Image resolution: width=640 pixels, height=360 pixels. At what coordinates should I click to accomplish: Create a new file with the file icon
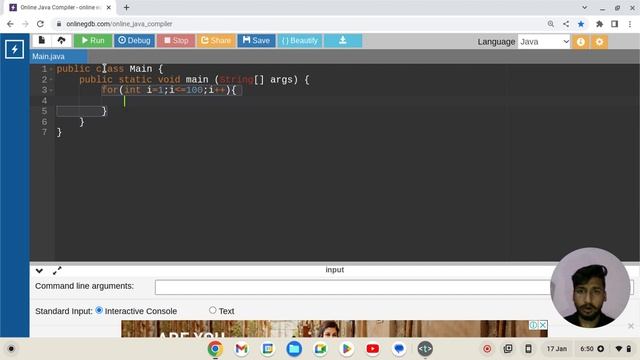(42, 40)
